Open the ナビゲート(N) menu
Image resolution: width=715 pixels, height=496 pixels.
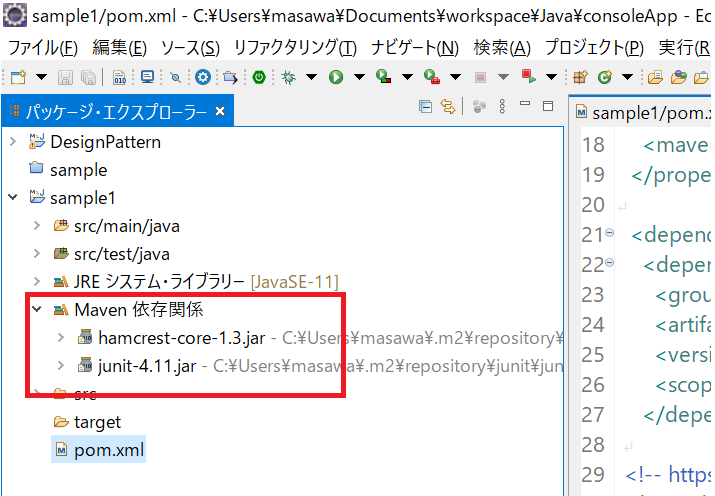point(415,47)
